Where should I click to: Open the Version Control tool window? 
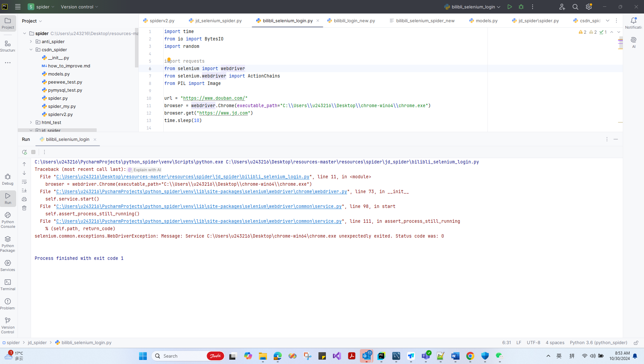pyautogui.click(x=8, y=325)
